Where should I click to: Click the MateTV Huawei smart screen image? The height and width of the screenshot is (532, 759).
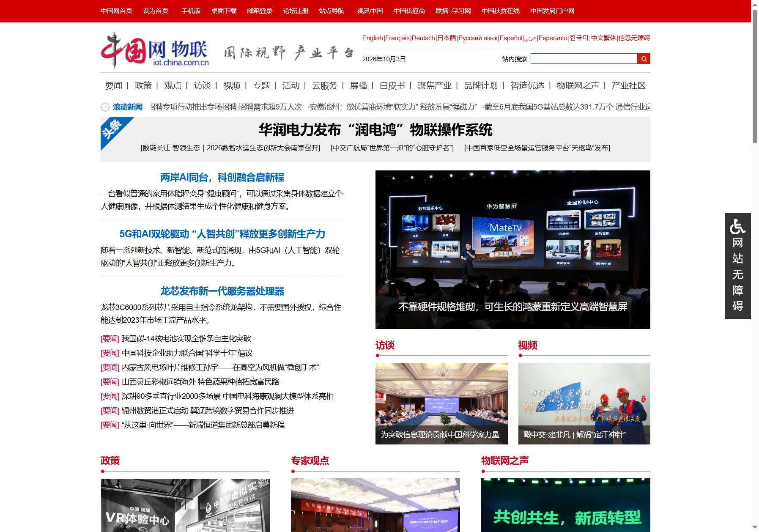tap(512, 250)
